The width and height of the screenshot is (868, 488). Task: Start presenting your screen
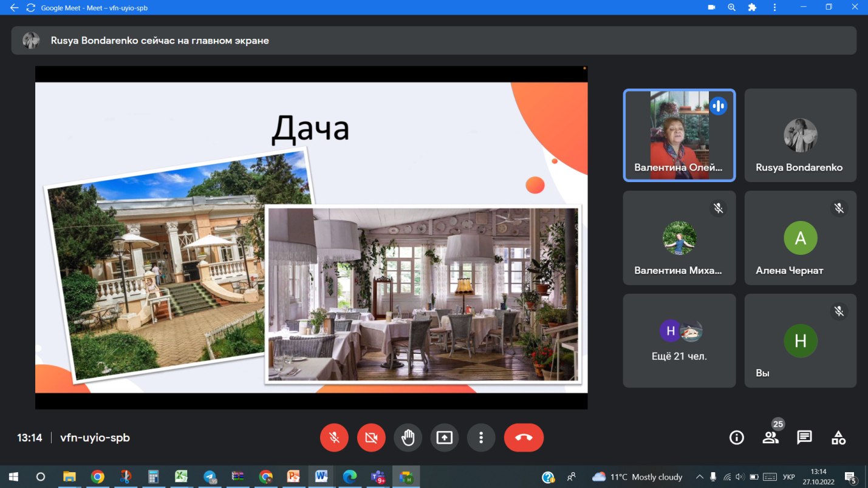tap(445, 438)
